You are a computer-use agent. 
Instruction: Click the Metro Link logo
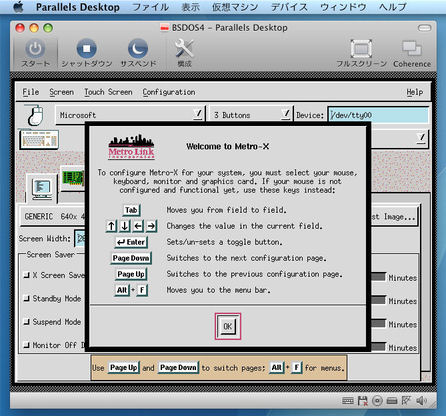(x=131, y=147)
